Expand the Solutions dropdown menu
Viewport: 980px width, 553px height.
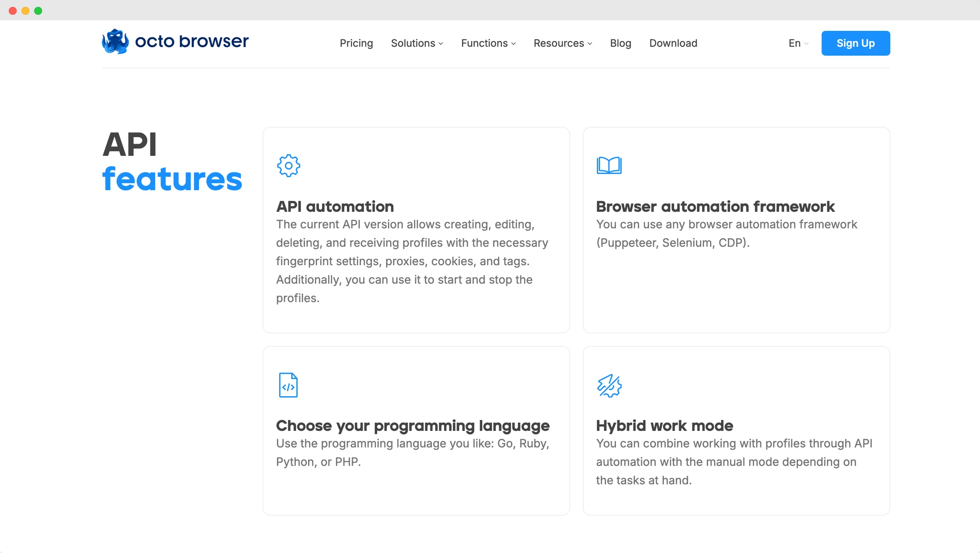[417, 43]
